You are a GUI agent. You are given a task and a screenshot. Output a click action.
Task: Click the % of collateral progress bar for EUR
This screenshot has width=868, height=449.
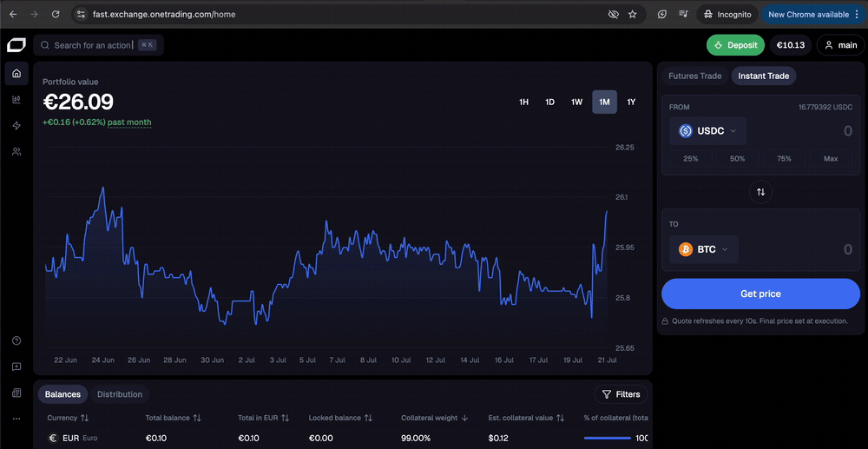tap(608, 438)
